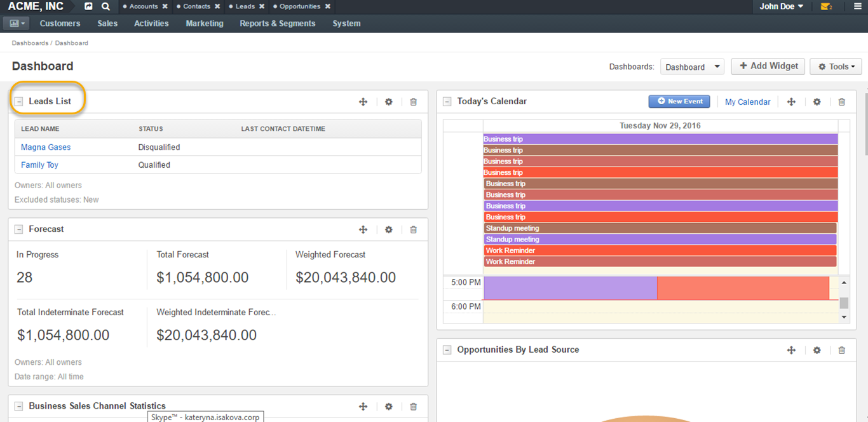Open Business Sales Channel Statistics gear settings

point(389,407)
